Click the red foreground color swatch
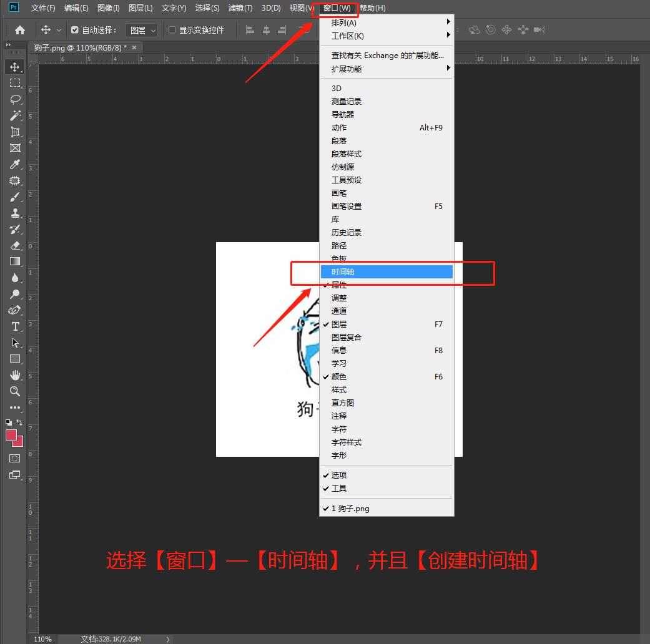The height and width of the screenshot is (644, 650). pos(11,435)
